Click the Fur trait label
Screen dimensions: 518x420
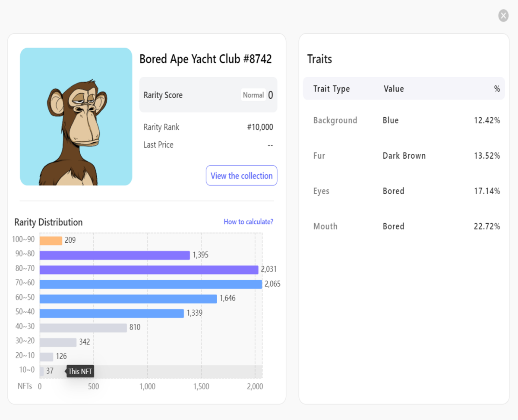[319, 156]
